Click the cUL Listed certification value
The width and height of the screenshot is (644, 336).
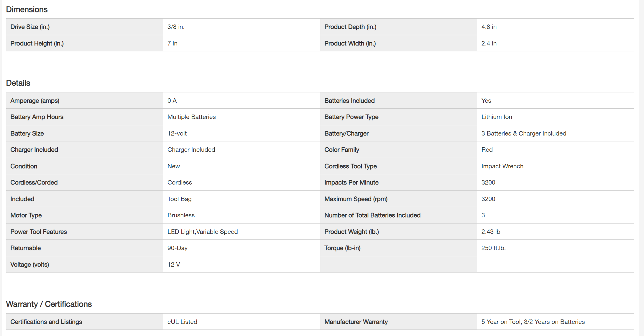pos(182,322)
